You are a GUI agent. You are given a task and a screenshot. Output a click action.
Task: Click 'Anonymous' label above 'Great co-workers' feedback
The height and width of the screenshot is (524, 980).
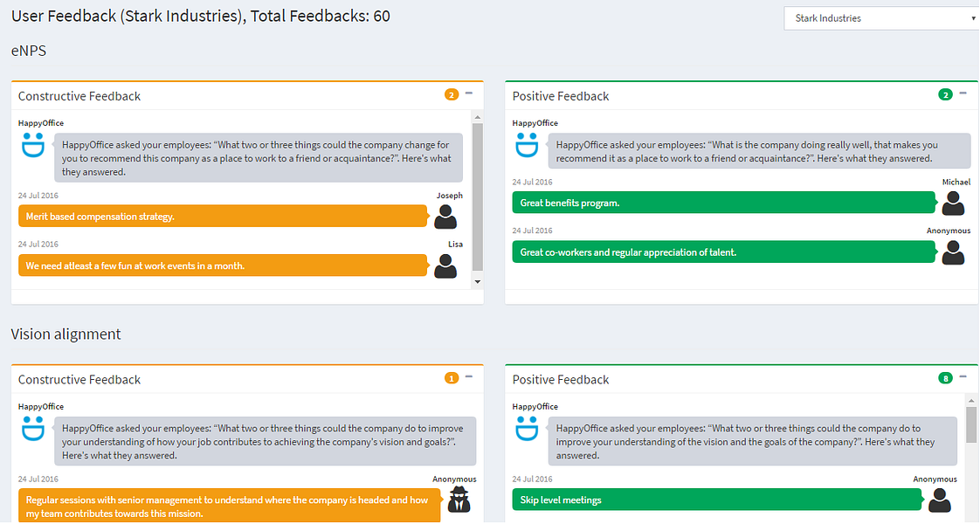click(x=949, y=231)
